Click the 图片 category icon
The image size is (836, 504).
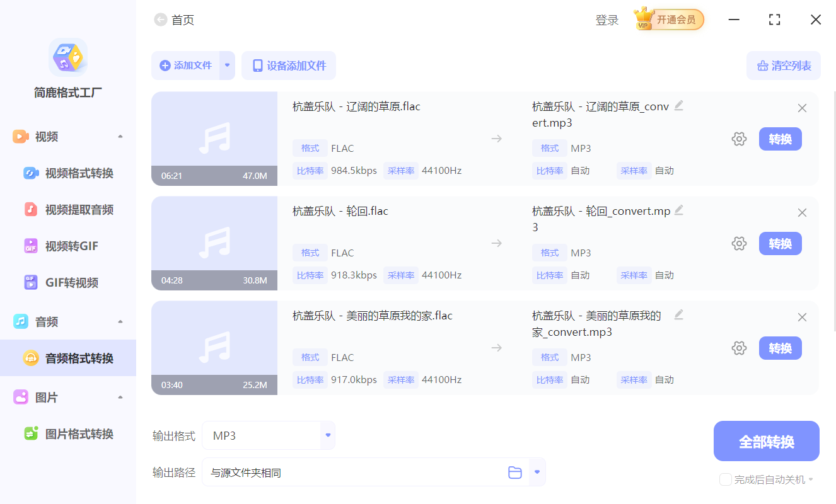point(21,398)
